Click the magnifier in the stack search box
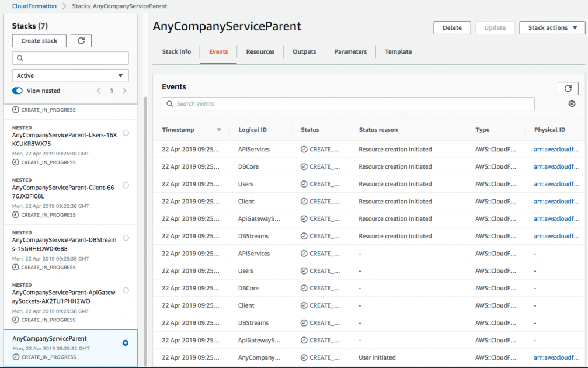 tap(20, 58)
